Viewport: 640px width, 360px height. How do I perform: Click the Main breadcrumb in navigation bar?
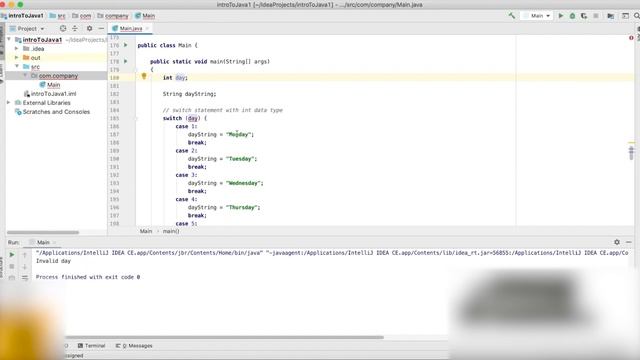145,16
